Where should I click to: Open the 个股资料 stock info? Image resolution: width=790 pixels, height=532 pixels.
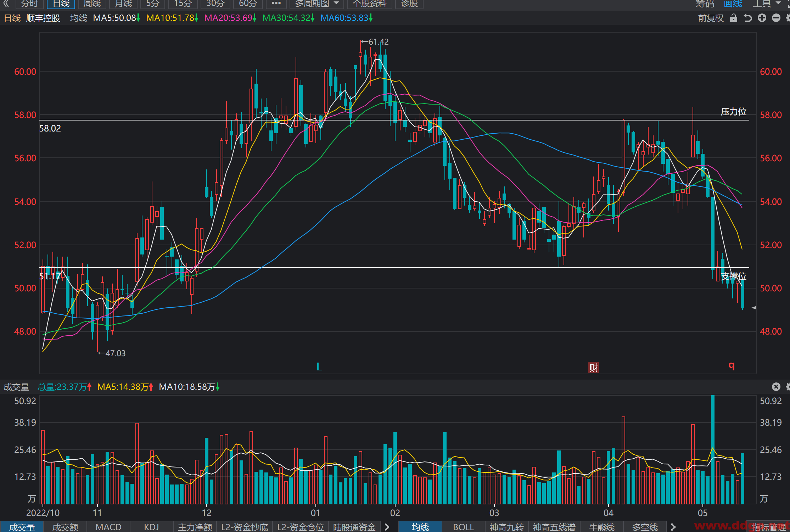[x=369, y=4]
